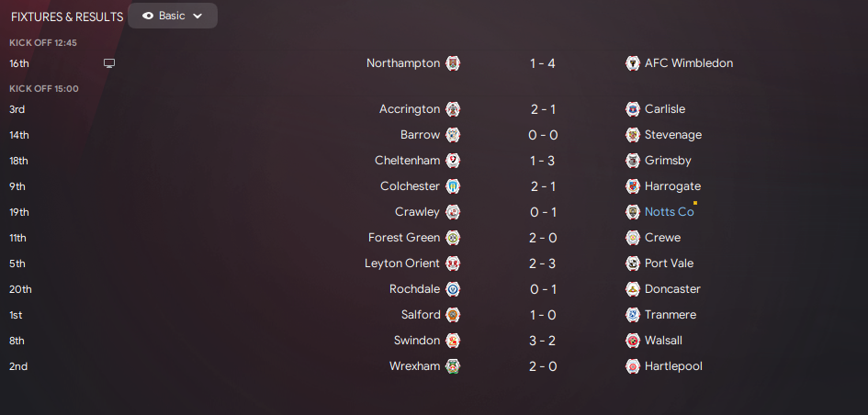Click Wrexham club badge icon
Viewport: 868px width, 415px height.
(x=453, y=366)
